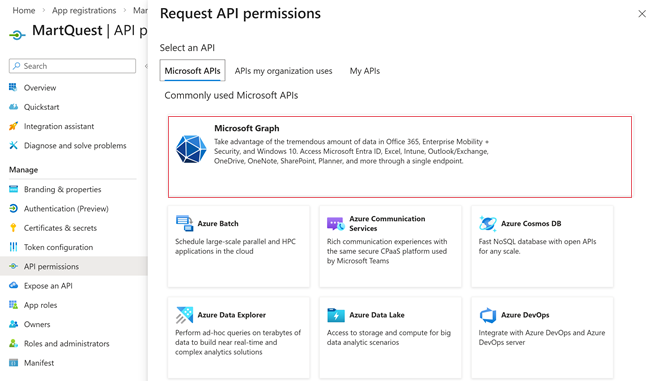The image size is (650, 381).
Task: Click the MartQuest app registration icon
Action: pyautogui.click(x=17, y=35)
